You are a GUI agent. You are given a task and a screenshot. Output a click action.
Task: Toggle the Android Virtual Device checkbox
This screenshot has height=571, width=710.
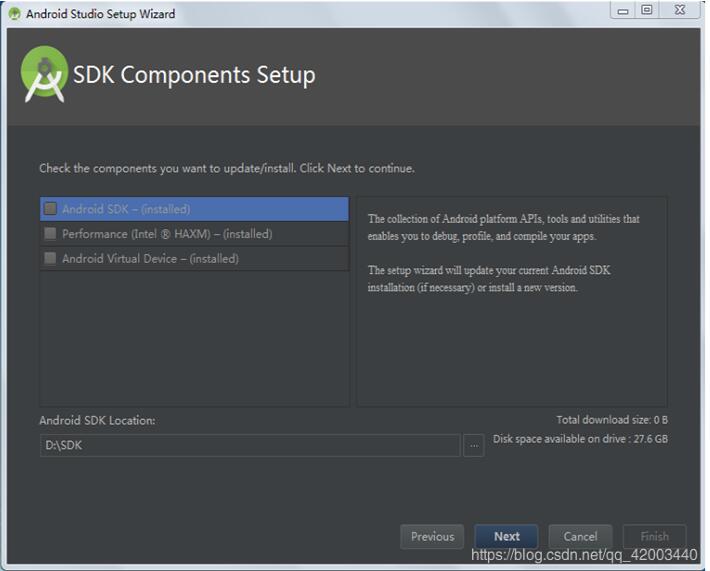pos(50,259)
